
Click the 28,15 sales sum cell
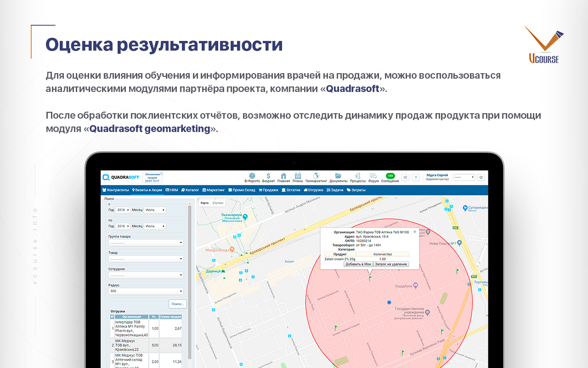171,345
